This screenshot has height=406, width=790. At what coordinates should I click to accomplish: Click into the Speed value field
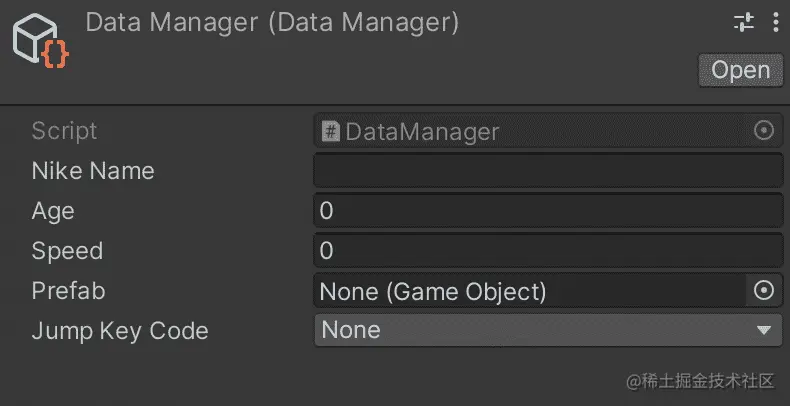[x=548, y=250]
